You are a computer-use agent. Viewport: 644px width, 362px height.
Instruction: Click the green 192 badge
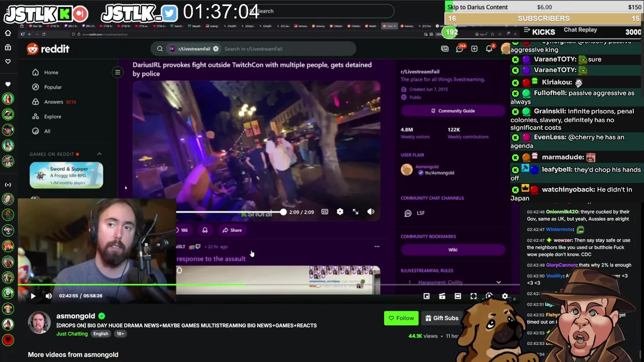(451, 32)
